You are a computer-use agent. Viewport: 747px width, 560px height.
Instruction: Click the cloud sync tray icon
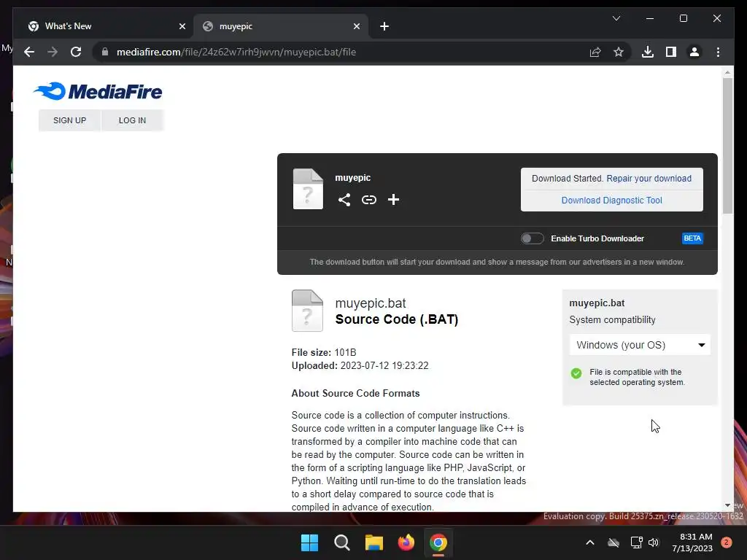tap(614, 542)
